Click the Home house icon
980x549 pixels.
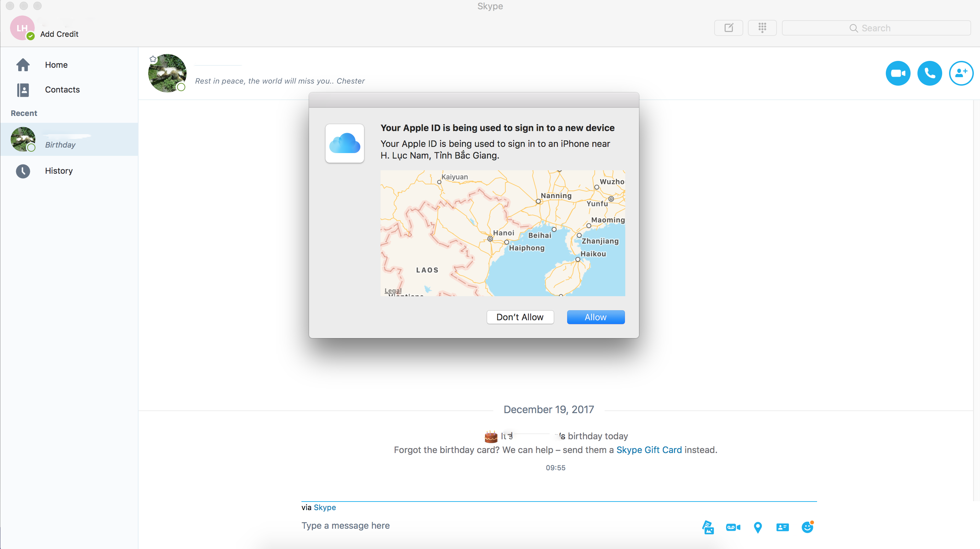[x=23, y=65]
